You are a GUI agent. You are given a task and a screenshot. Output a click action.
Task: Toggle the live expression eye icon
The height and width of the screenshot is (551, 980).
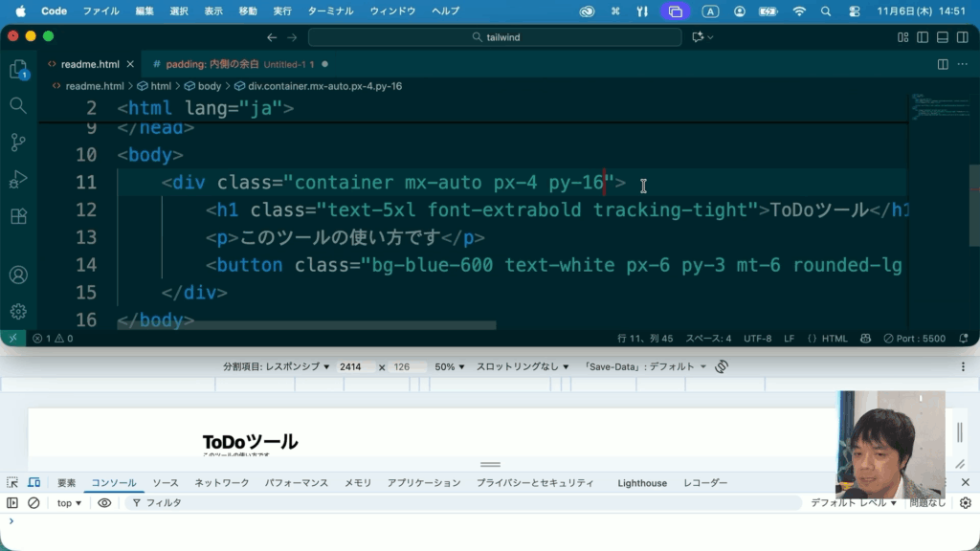point(104,502)
